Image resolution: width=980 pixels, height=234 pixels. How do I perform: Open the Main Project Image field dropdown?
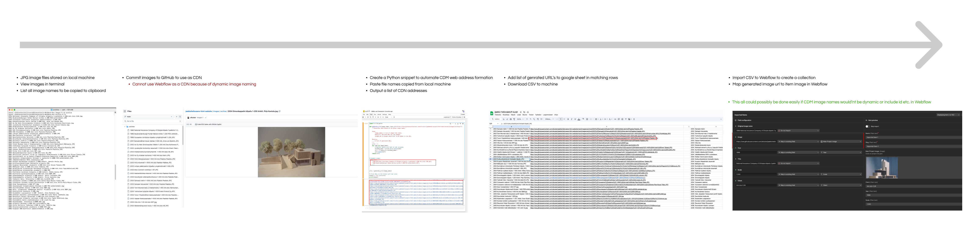[x=841, y=141]
